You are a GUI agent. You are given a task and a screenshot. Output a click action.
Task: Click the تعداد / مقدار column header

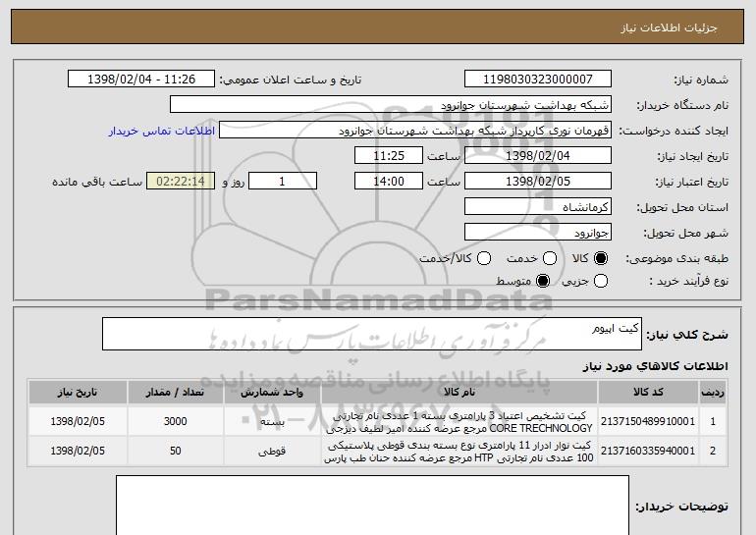tap(175, 393)
